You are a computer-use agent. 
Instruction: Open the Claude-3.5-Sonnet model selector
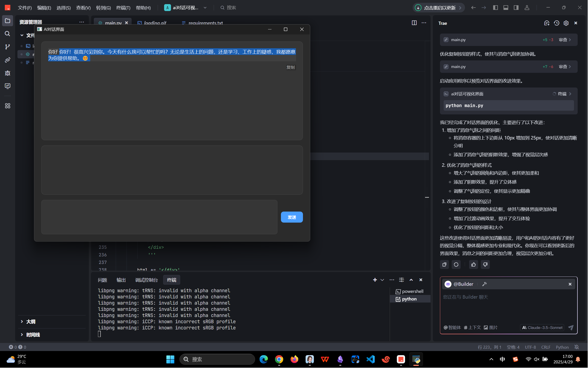(542, 328)
